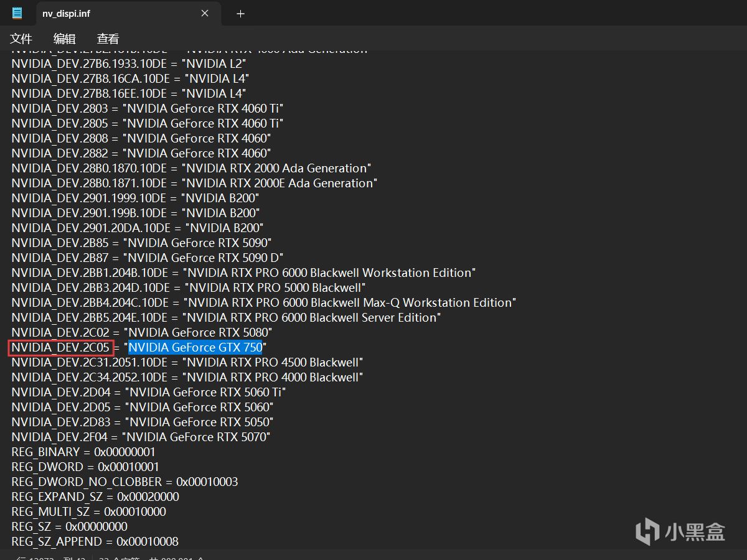Click the highlighted text NVIDIA GeForce GTX 750
747x560 pixels.
click(x=195, y=347)
